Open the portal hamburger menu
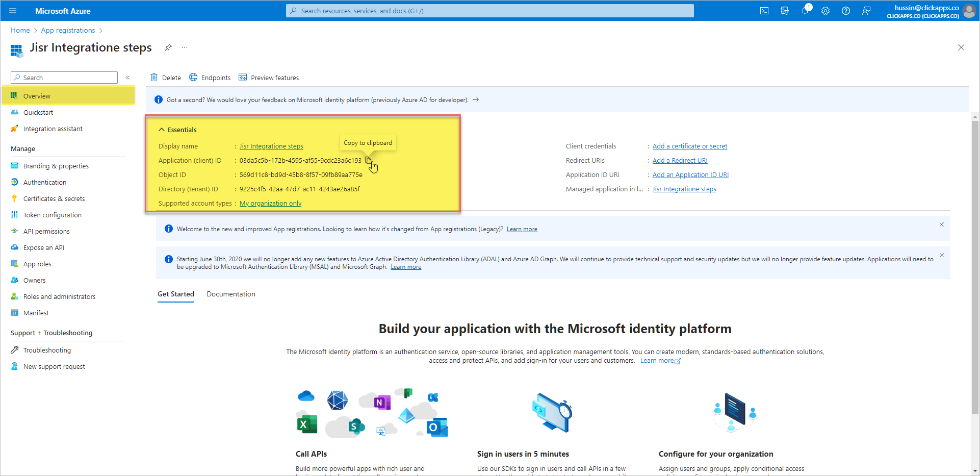Screen dimensions: 980x476 coord(13,11)
